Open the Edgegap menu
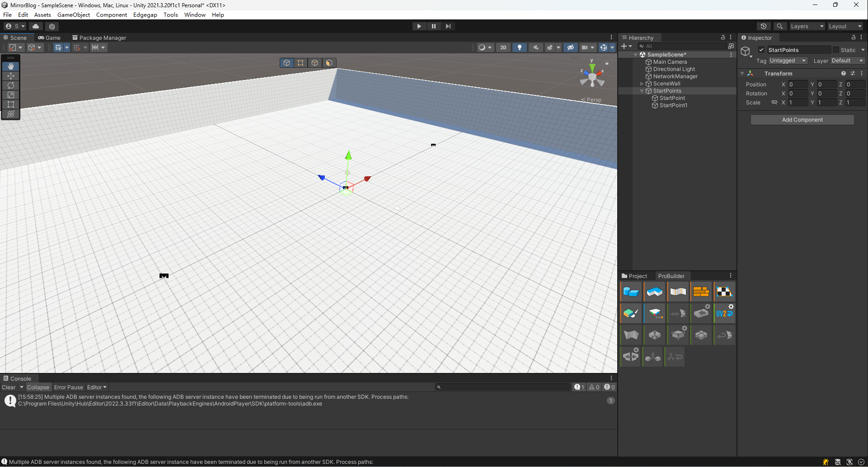The image size is (868, 467). point(145,15)
